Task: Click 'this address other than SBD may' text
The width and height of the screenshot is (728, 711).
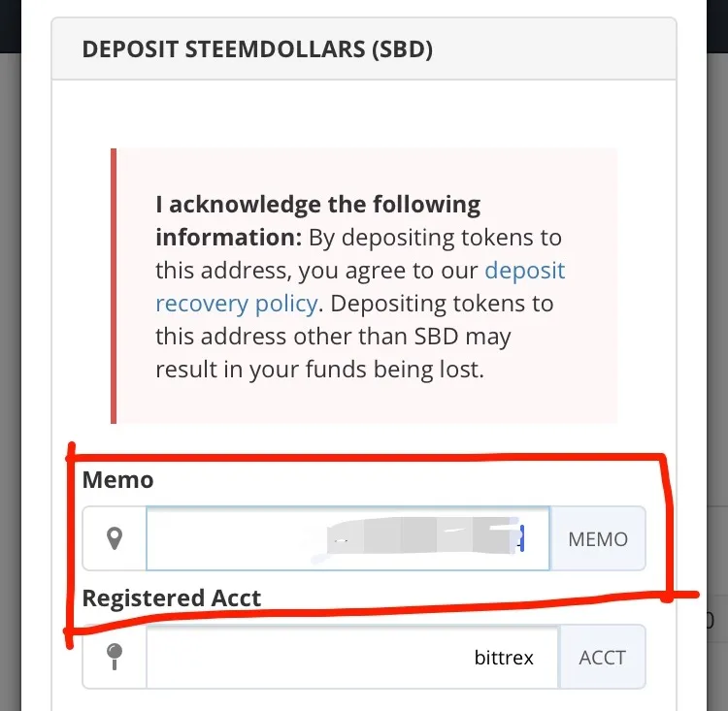Action: [x=333, y=337]
